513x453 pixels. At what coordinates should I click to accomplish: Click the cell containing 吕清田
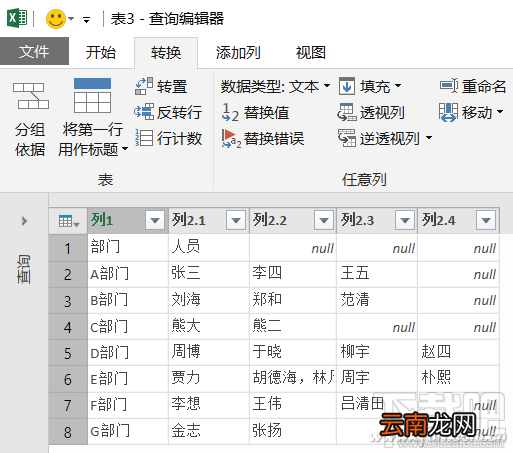pos(377,405)
